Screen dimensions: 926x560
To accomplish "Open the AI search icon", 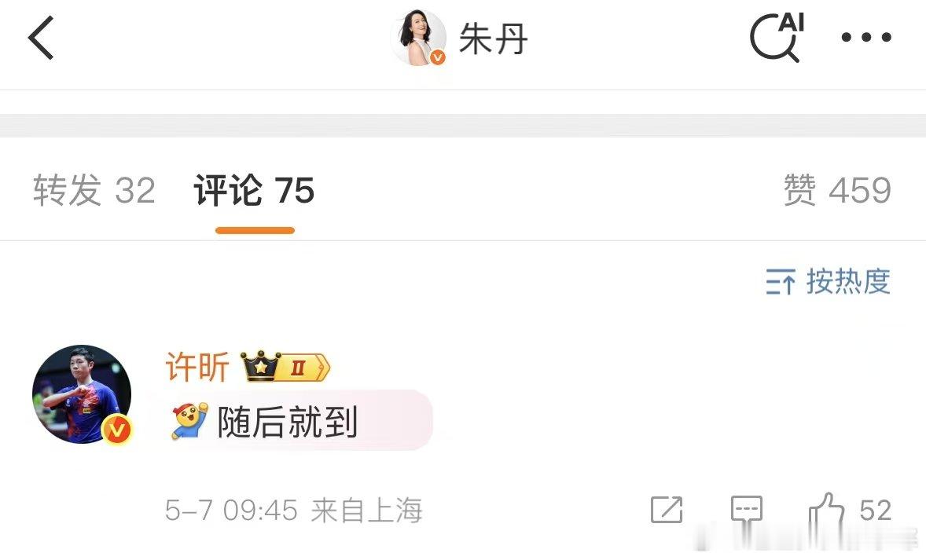I will 777,37.
